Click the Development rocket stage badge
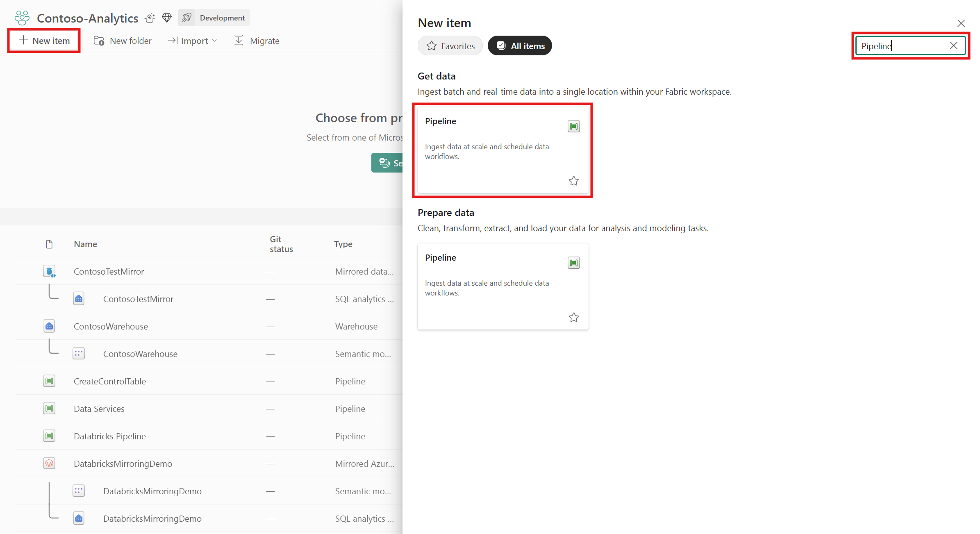 pyautogui.click(x=214, y=18)
